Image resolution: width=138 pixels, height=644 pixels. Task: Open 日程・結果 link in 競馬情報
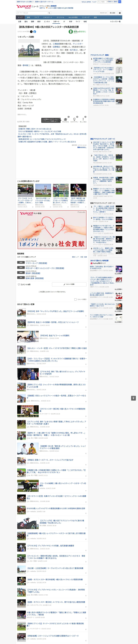83,257
